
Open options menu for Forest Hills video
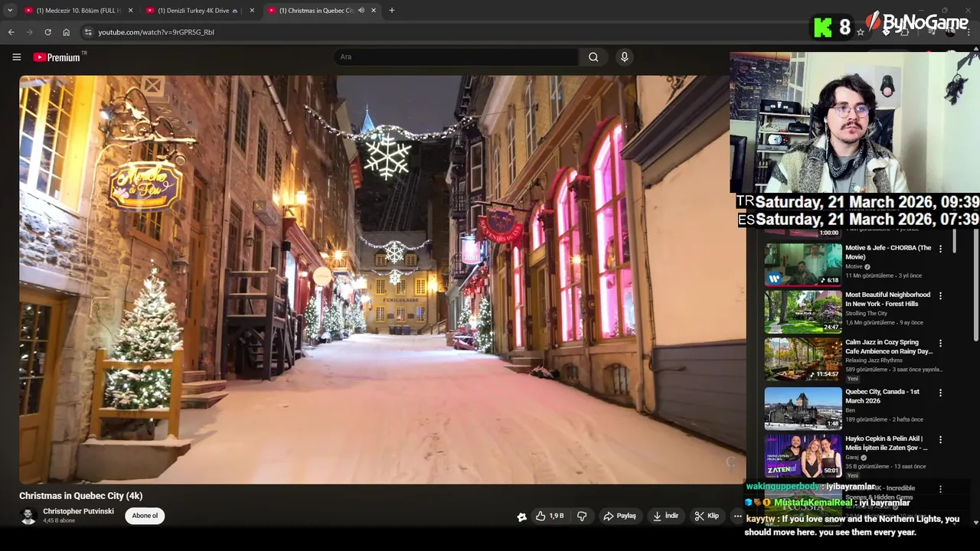coord(940,296)
